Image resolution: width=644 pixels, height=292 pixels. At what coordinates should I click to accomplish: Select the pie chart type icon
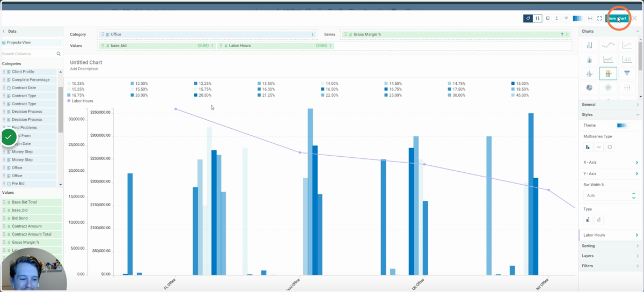click(x=589, y=87)
